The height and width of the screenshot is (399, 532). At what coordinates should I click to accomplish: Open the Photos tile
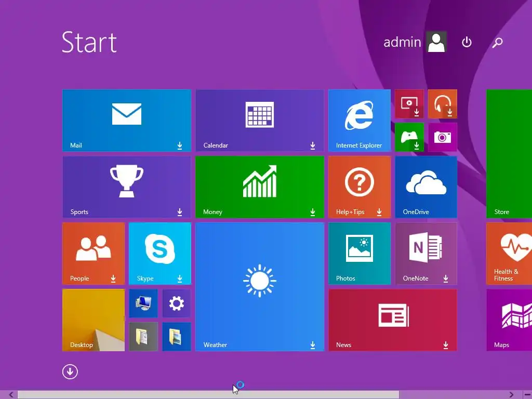[360, 253]
